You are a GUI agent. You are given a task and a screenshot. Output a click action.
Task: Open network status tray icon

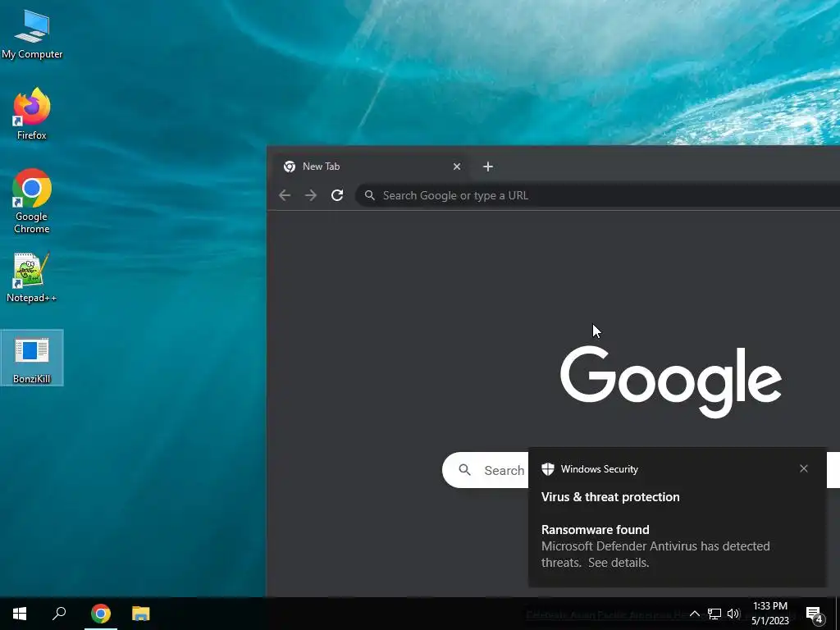coord(714,614)
